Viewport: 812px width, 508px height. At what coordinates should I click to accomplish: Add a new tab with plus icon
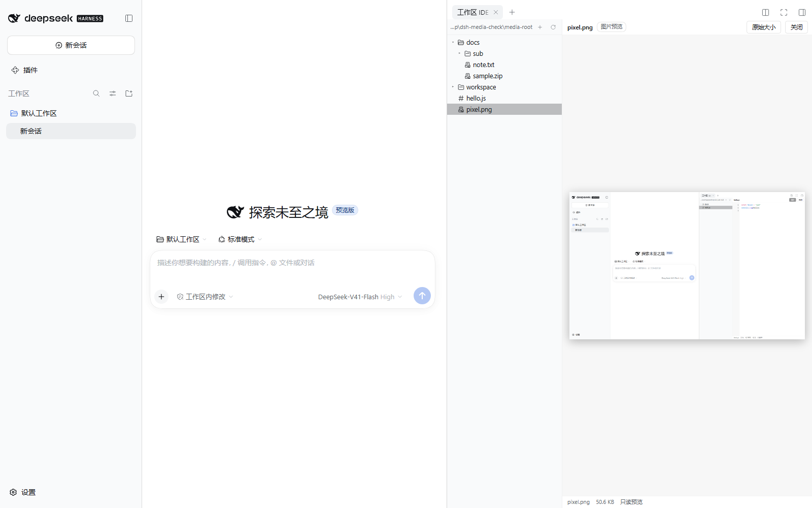[x=512, y=12]
